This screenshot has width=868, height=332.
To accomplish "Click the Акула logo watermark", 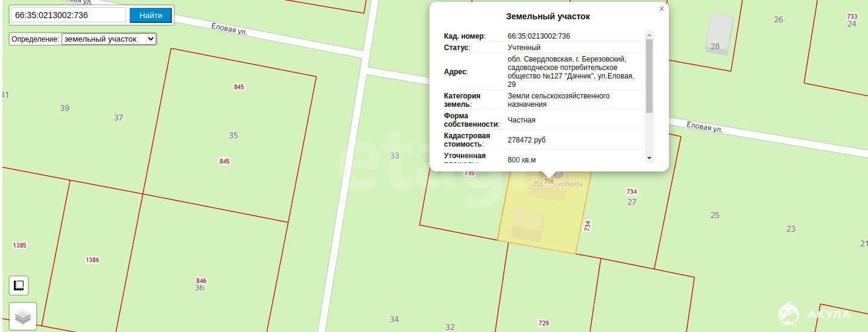I will point(813,314).
